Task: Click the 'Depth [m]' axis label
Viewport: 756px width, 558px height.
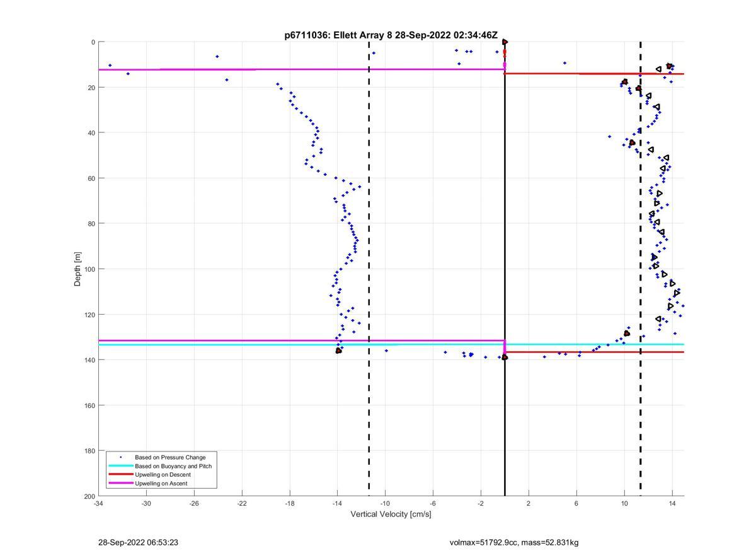Action: click(78, 269)
